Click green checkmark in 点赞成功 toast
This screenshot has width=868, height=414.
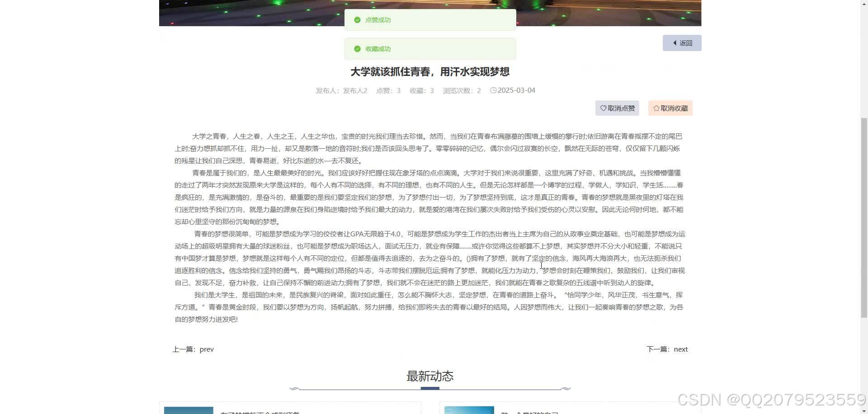[x=357, y=20]
